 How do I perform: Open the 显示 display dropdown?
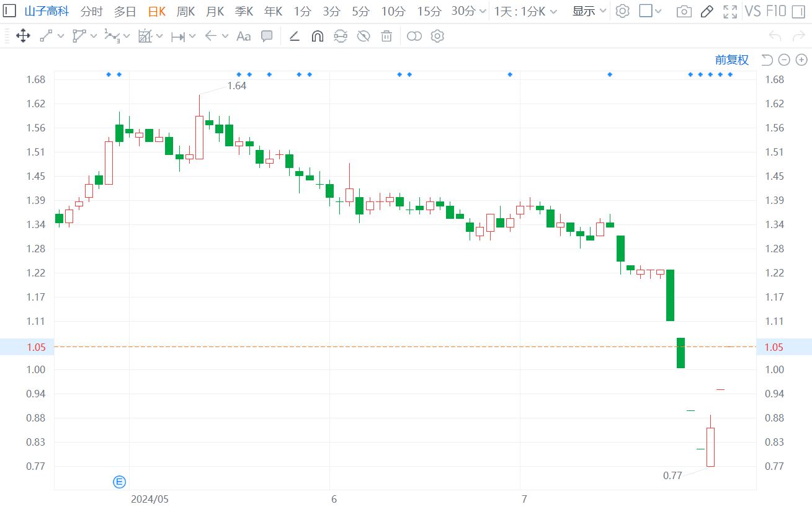point(589,11)
